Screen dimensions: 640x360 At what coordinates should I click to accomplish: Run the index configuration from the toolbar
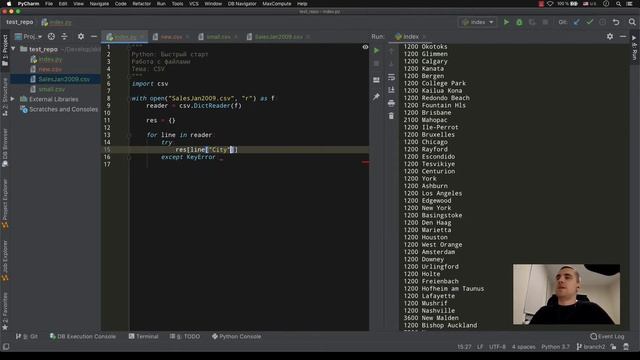(506, 22)
